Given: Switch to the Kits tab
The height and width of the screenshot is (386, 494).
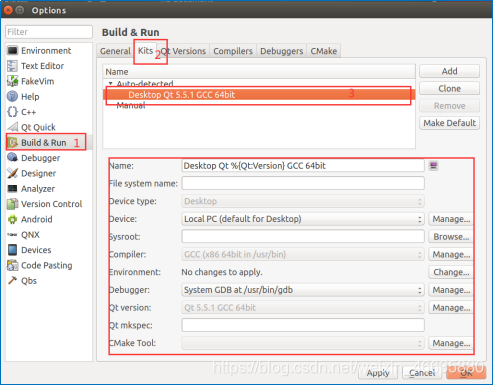Looking at the screenshot, I should point(145,51).
